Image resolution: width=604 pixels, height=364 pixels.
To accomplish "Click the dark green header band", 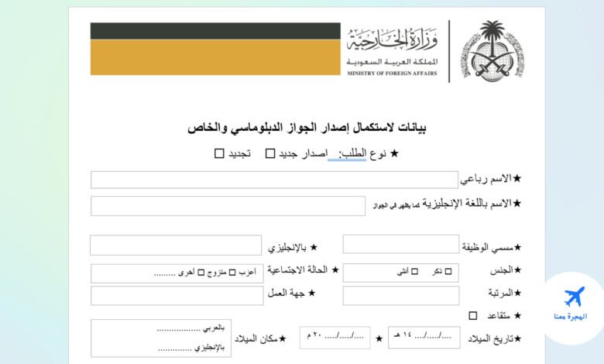I will 215,31.
